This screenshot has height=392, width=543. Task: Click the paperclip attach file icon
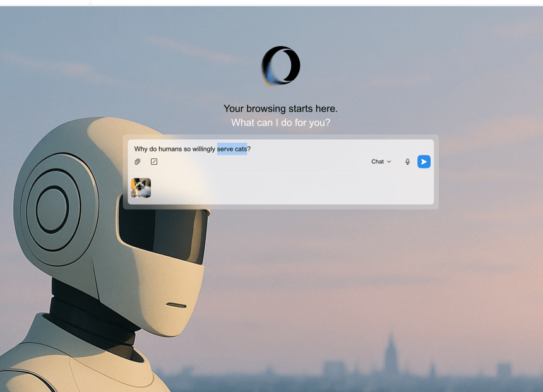click(x=137, y=162)
